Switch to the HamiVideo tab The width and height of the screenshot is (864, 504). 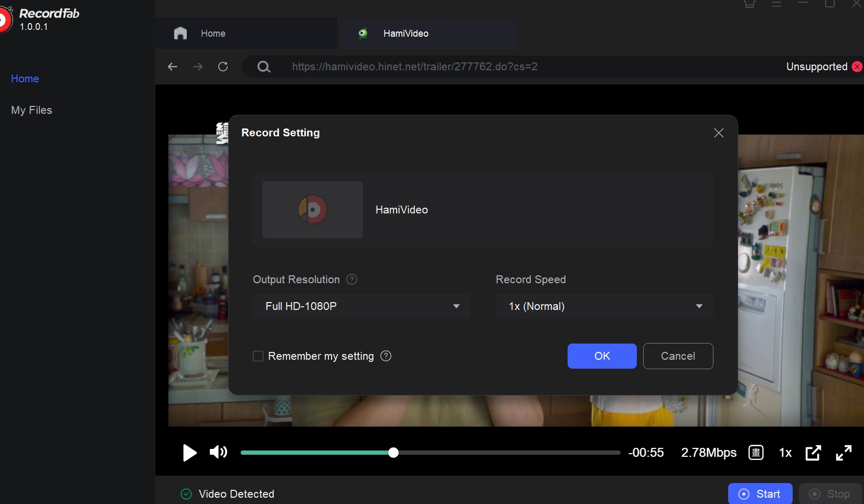[429, 33]
